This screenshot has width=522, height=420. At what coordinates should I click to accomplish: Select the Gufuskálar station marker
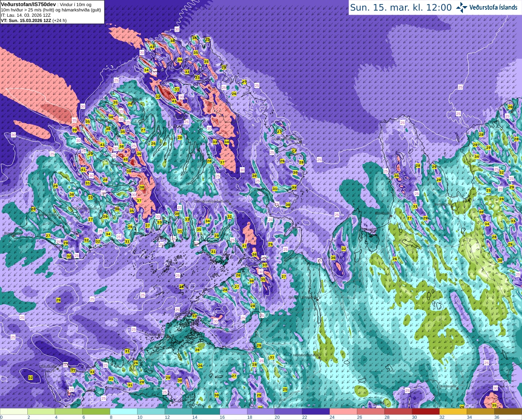(x=58, y=369)
